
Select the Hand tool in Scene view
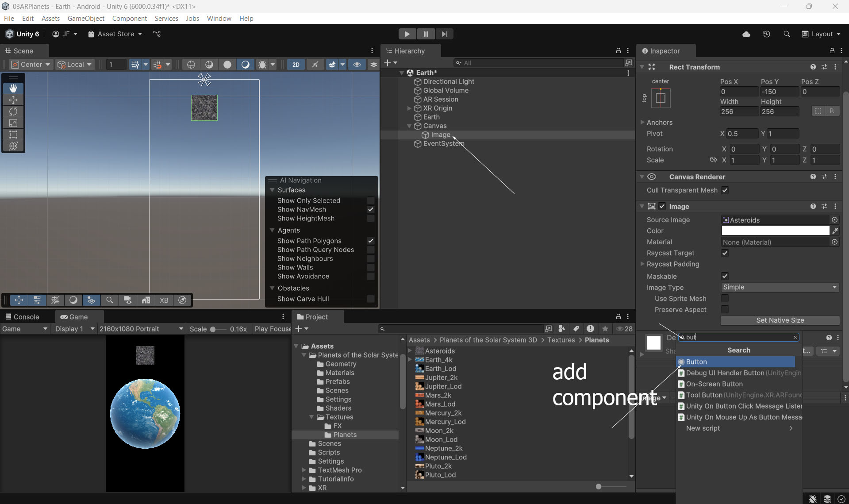point(13,88)
